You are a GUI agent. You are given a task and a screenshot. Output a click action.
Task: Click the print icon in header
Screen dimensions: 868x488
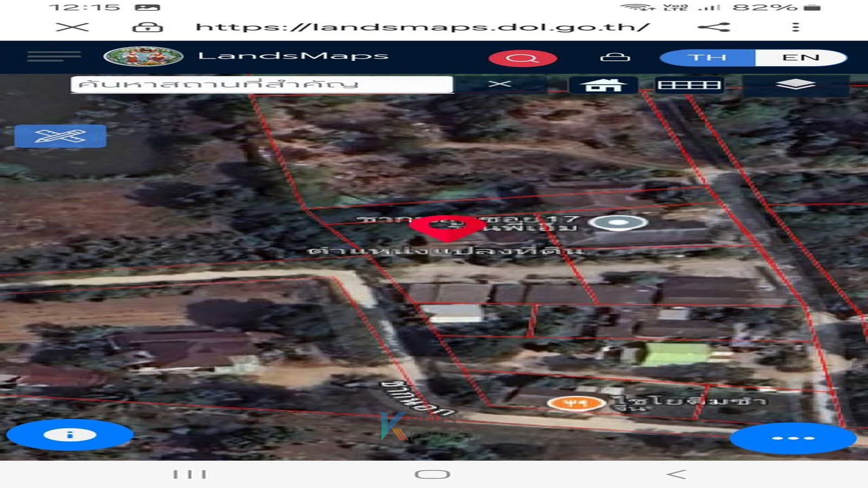tap(615, 57)
